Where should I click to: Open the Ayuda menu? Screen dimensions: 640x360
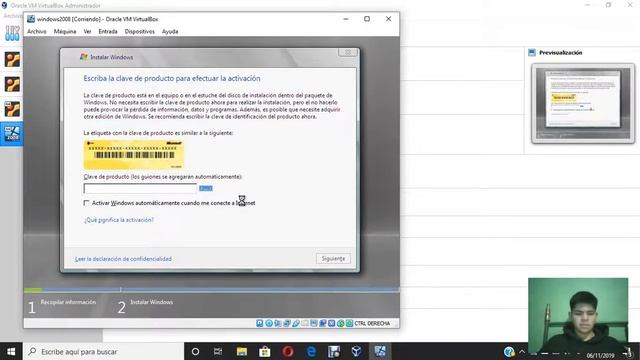click(x=170, y=31)
